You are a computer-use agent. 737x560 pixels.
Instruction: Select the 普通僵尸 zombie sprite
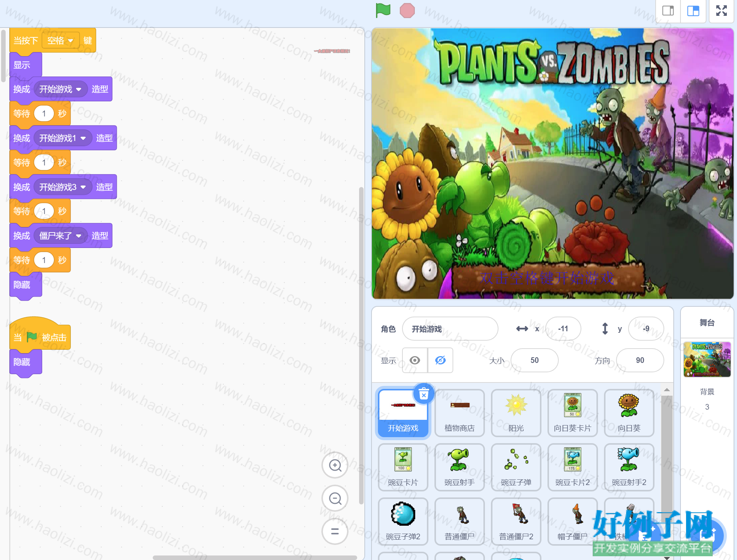(x=460, y=522)
